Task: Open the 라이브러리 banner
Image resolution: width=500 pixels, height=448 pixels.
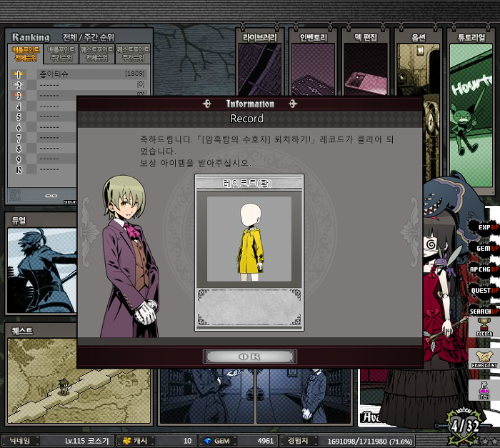Action: [x=259, y=64]
